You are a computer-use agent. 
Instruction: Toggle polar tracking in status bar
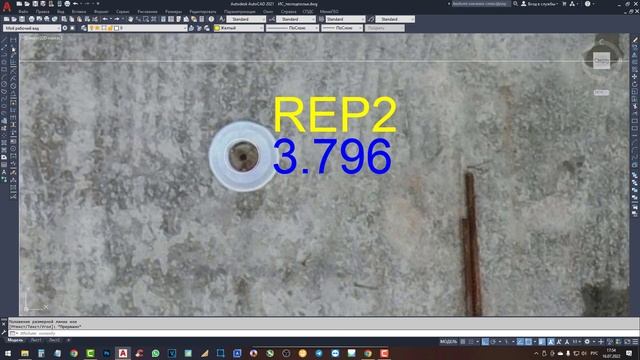coord(493,342)
